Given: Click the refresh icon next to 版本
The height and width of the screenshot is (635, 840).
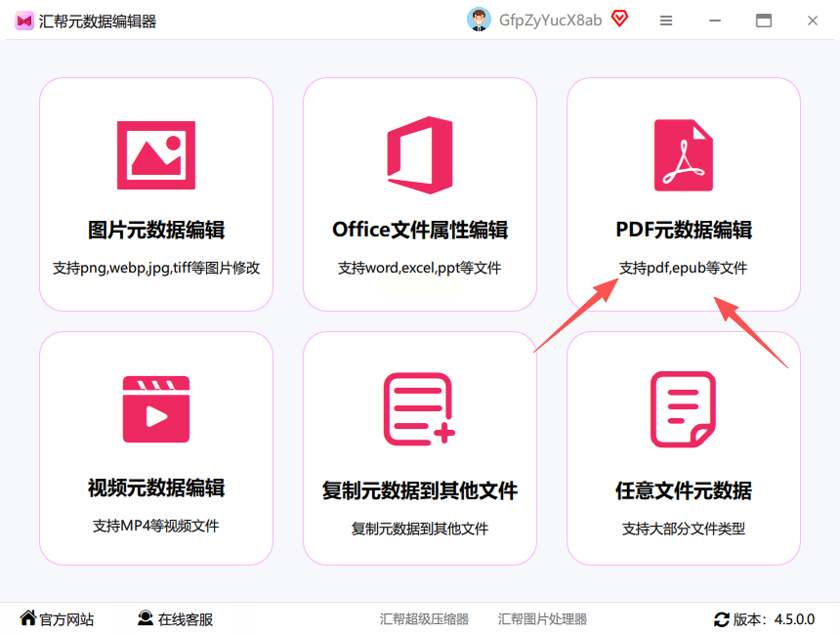Looking at the screenshot, I should pos(722,619).
